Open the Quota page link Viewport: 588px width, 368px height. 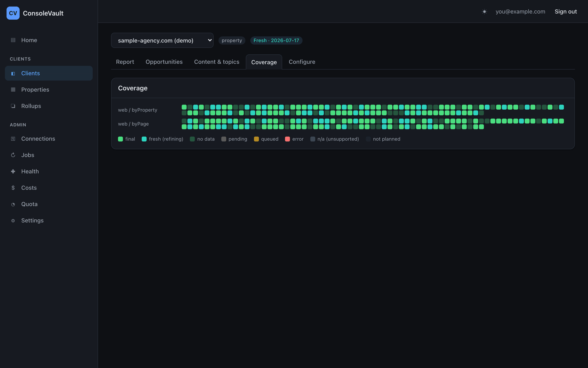click(49, 204)
